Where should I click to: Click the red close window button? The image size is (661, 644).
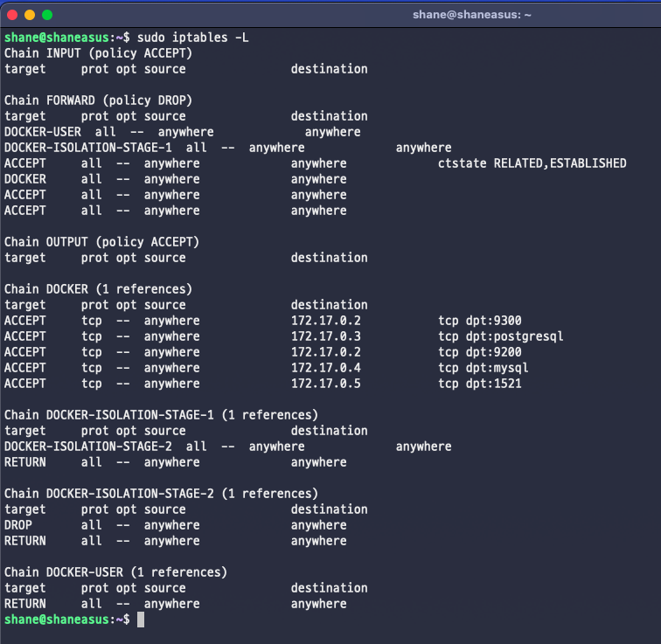(12, 15)
